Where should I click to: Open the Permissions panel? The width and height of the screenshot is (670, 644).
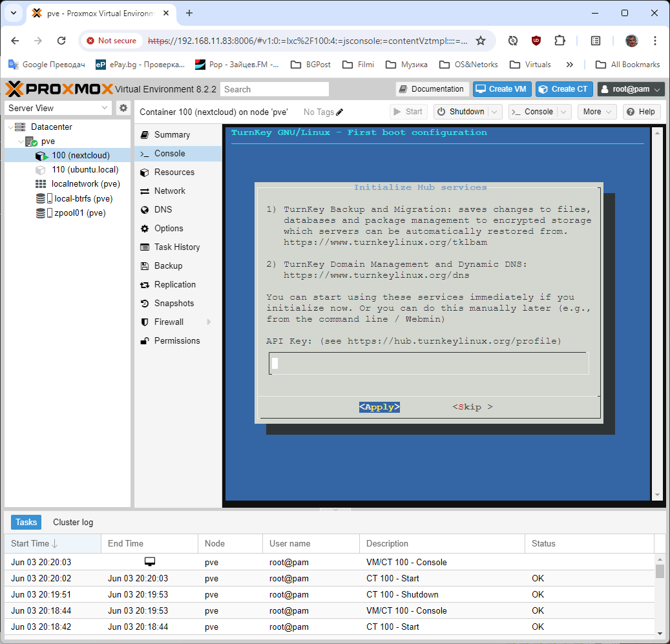click(x=178, y=341)
